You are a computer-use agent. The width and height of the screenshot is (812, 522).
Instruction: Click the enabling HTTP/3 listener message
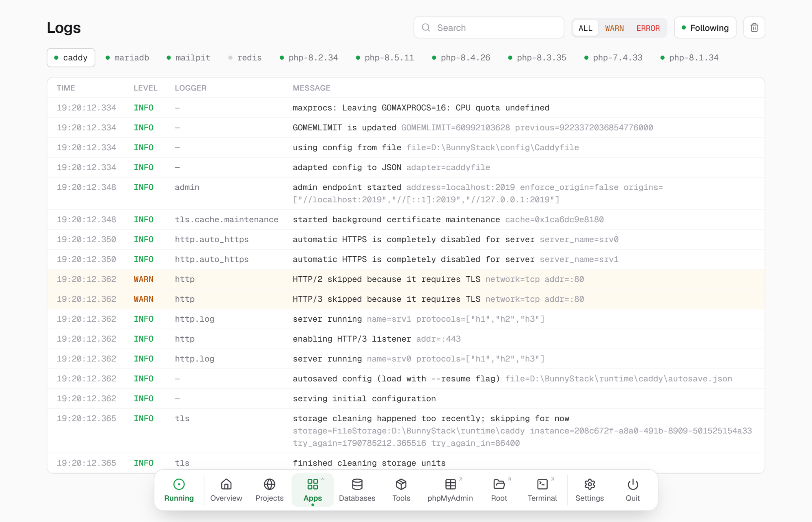point(352,339)
